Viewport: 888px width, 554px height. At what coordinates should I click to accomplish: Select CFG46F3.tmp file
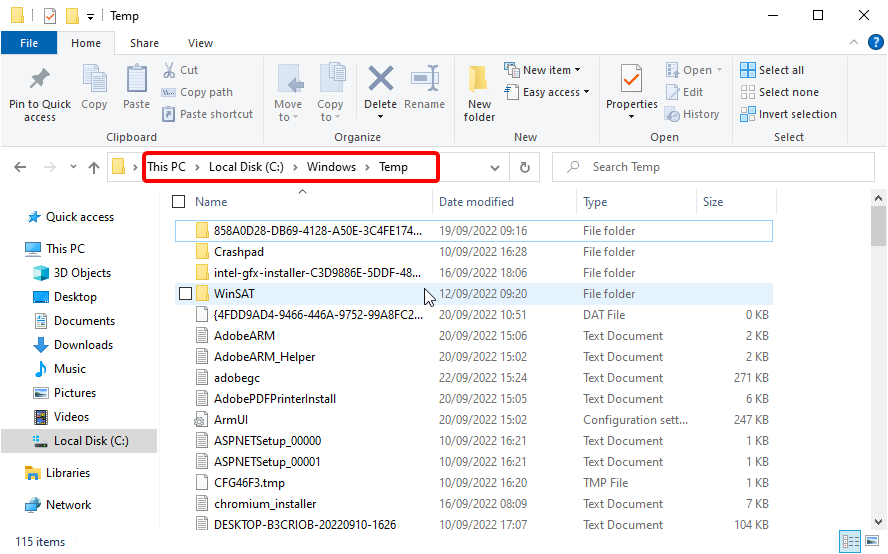[x=473, y=483]
